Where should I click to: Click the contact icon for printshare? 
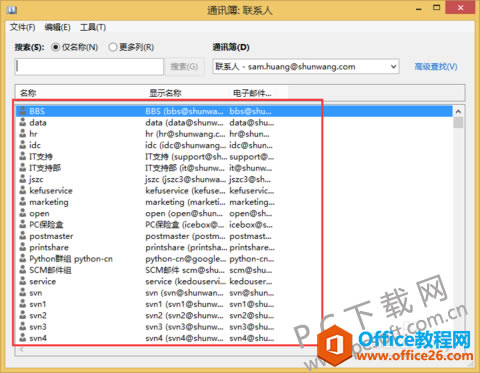tap(22, 247)
